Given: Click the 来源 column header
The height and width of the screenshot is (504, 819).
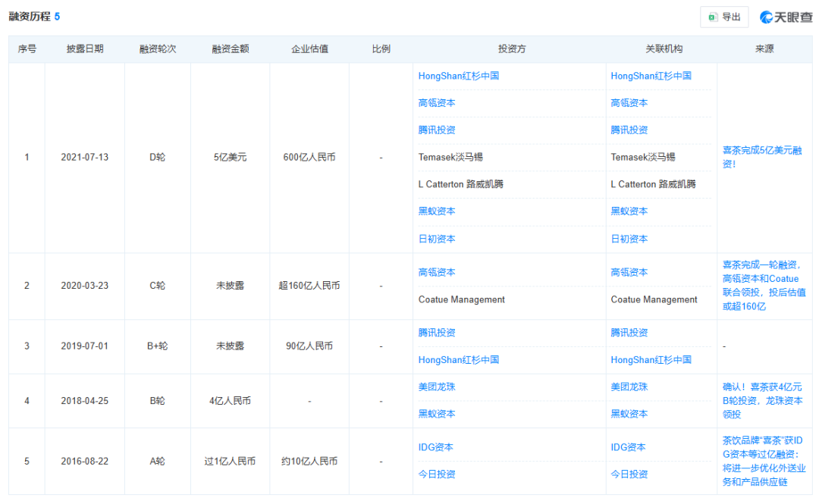Looking at the screenshot, I should pos(764,49).
